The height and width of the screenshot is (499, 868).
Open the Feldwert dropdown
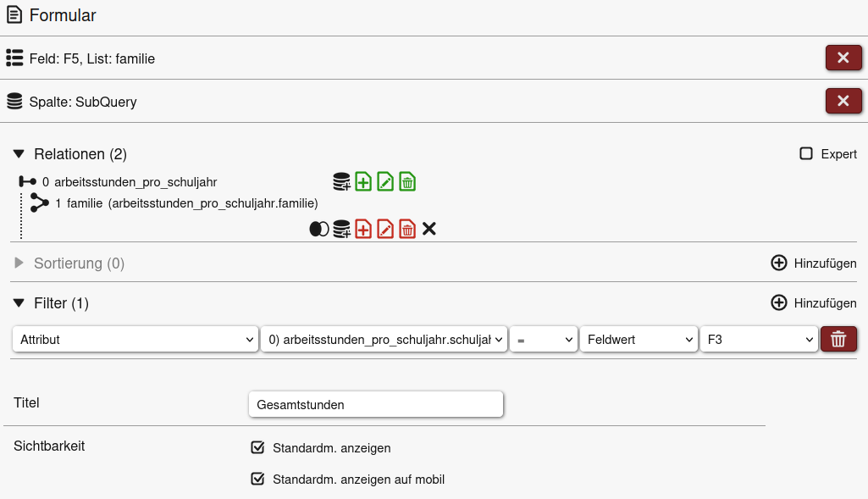tap(639, 339)
